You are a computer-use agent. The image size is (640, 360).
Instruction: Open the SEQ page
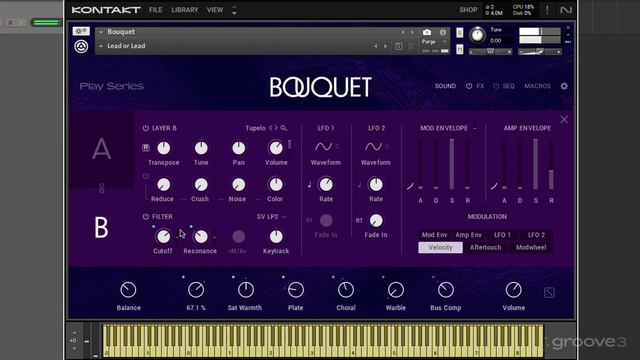point(508,86)
